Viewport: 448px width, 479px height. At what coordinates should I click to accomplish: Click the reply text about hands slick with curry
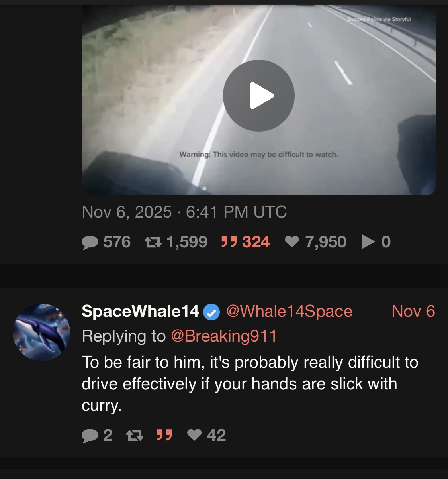coord(250,384)
